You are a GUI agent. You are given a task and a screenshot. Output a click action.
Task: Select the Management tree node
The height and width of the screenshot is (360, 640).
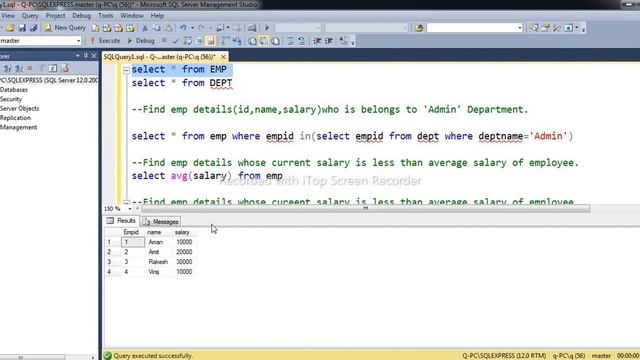[18, 127]
